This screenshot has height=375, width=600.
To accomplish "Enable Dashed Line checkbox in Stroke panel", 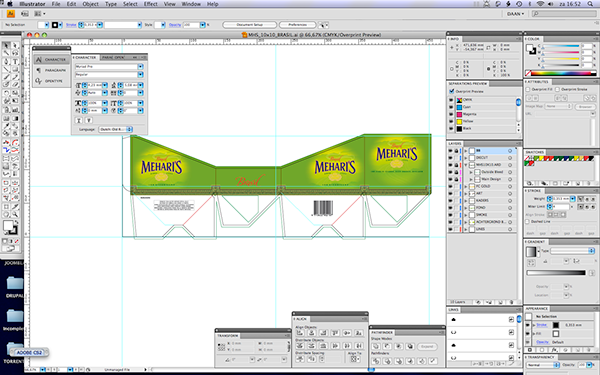I will (528, 222).
